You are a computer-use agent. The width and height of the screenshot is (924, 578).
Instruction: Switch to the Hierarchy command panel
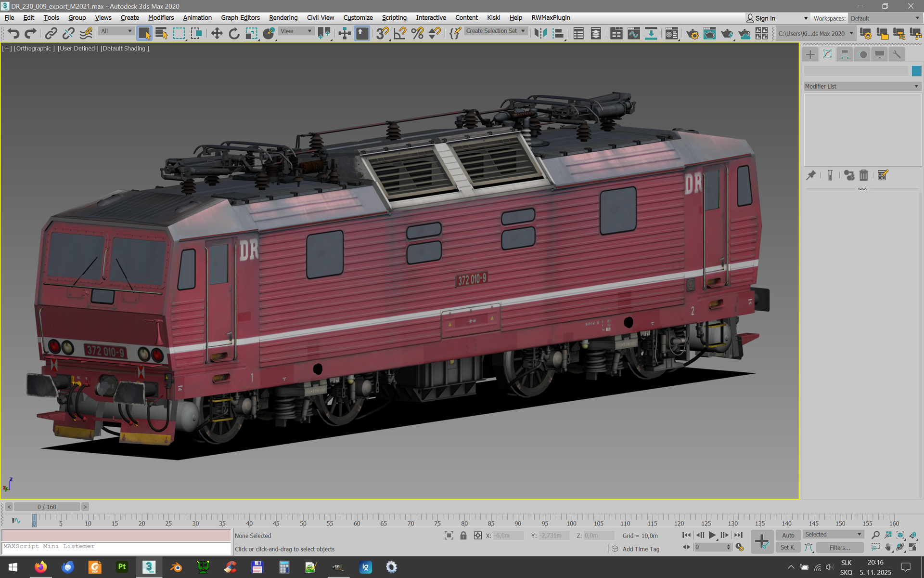click(845, 54)
